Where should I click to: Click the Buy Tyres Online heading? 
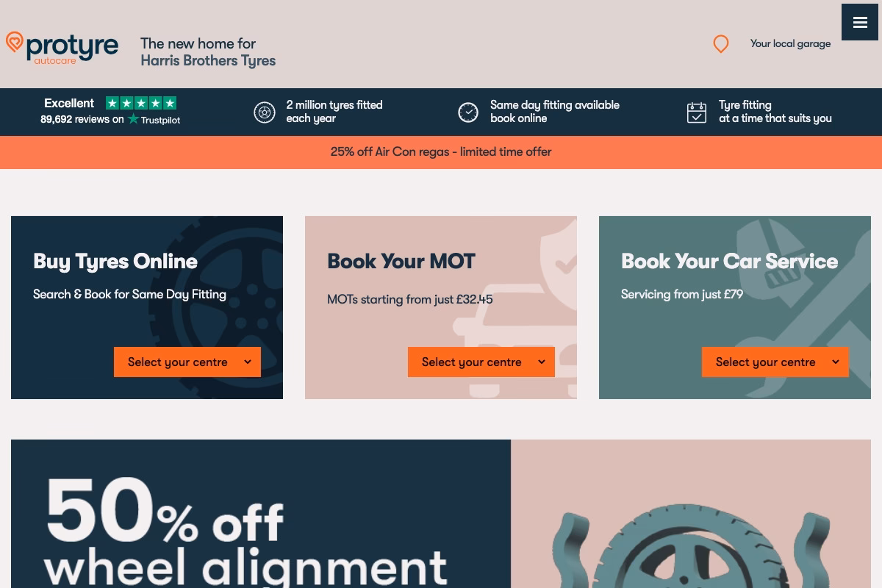[115, 261]
